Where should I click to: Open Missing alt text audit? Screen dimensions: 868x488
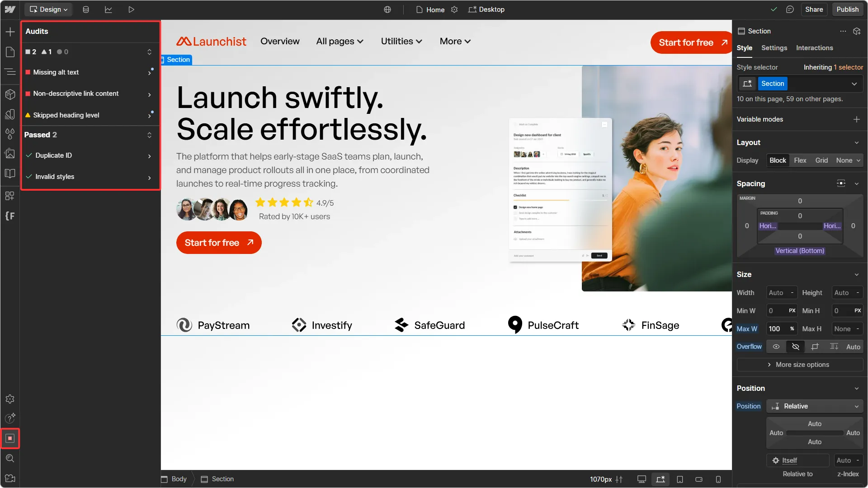tap(90, 72)
